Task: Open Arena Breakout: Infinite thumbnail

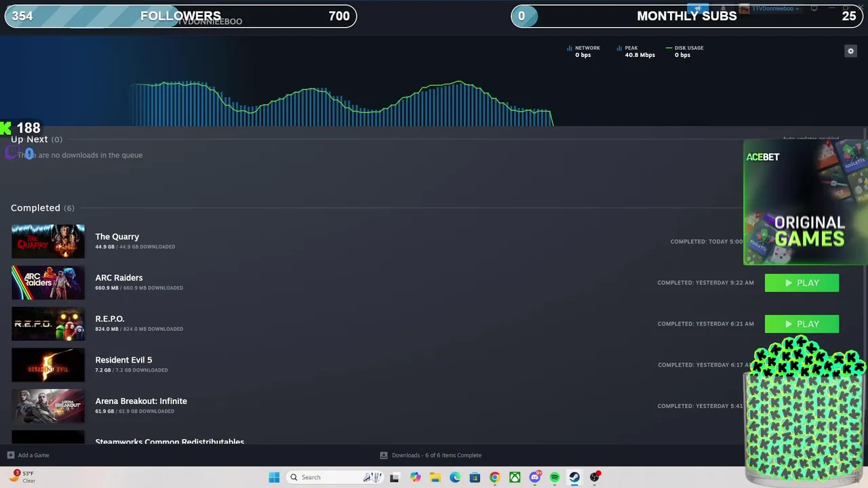Action: (48, 406)
